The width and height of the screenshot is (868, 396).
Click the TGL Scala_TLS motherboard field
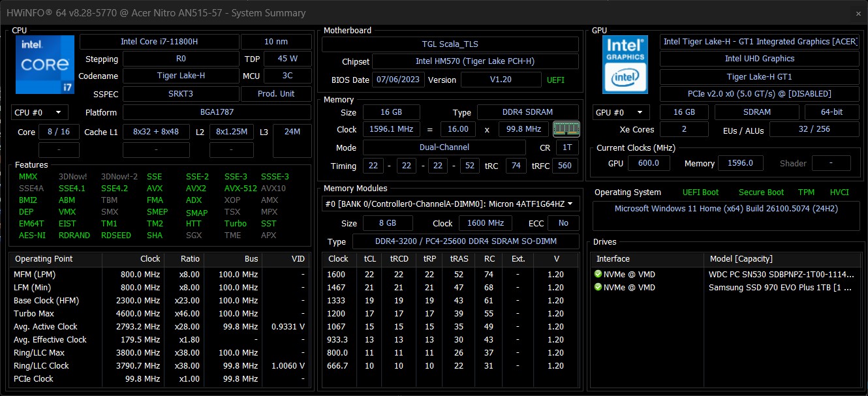[450, 44]
